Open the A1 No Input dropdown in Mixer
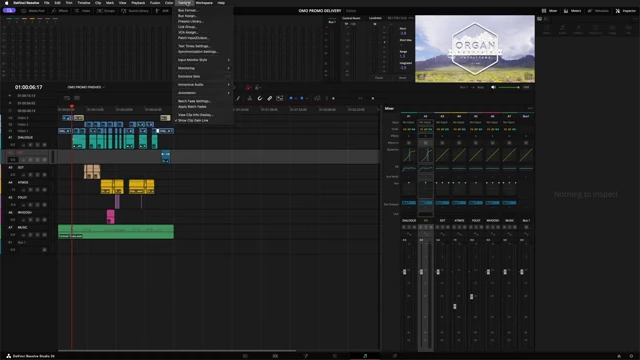This screenshot has height=360, width=640. pos(409,122)
